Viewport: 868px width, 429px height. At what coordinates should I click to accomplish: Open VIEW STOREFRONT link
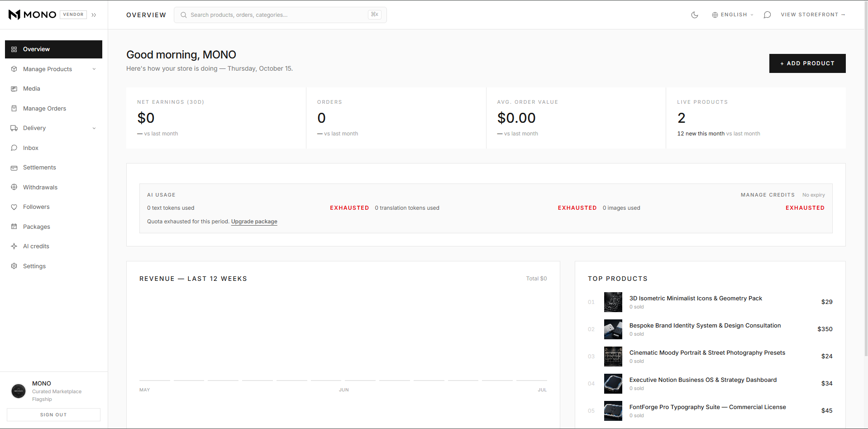tap(813, 15)
